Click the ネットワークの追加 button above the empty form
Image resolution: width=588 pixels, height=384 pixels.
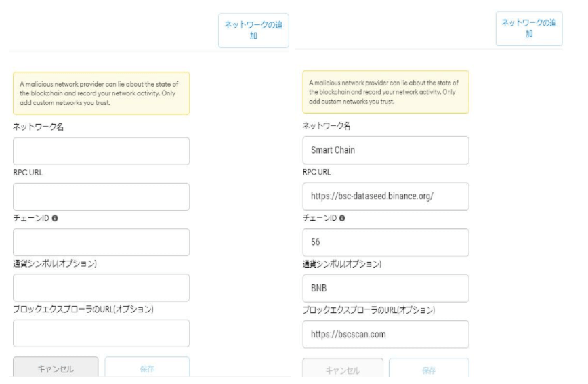[253, 30]
